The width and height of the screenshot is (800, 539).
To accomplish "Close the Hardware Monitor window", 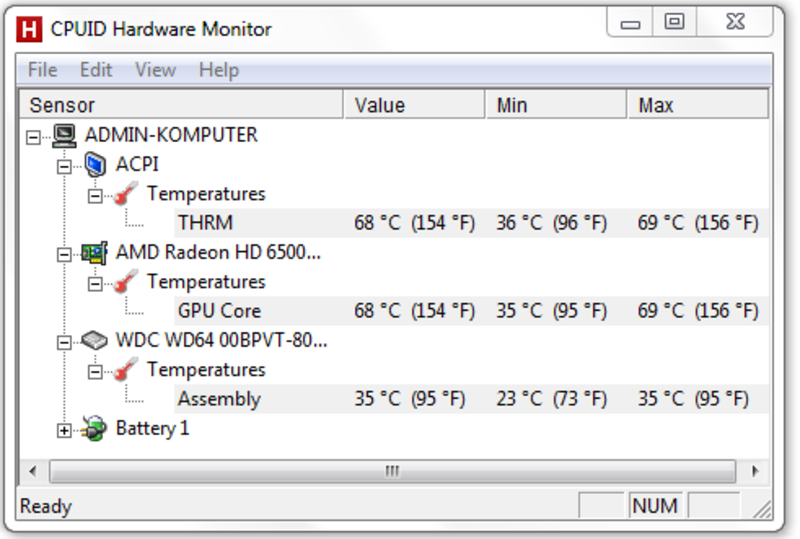I will point(735,22).
